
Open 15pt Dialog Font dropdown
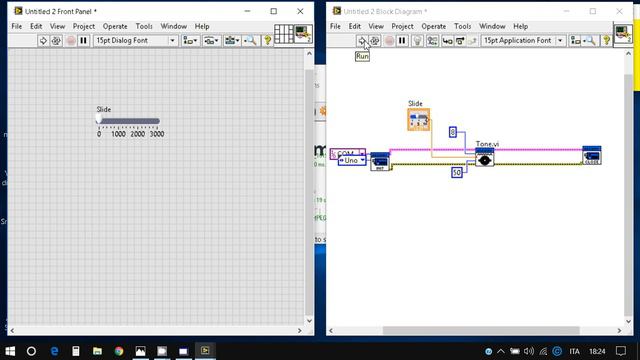point(136,40)
